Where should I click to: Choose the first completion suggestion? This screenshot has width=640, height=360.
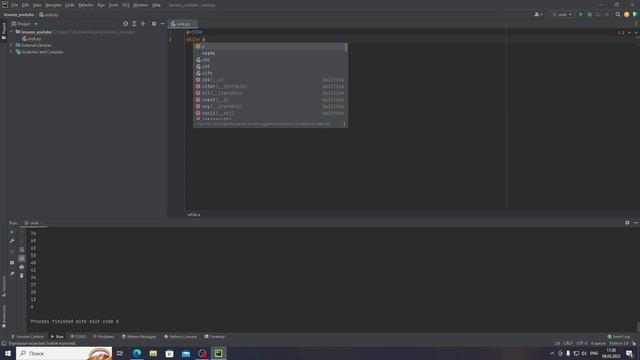pos(270,47)
